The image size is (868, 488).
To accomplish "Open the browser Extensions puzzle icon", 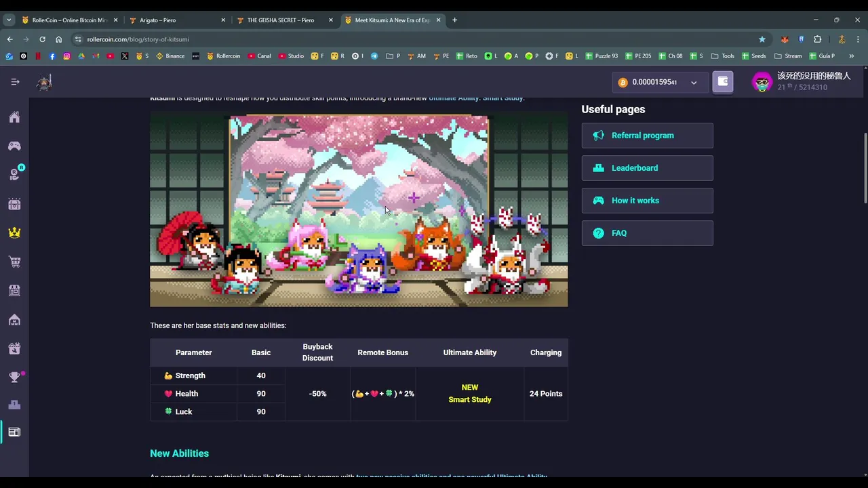I will (x=817, y=39).
